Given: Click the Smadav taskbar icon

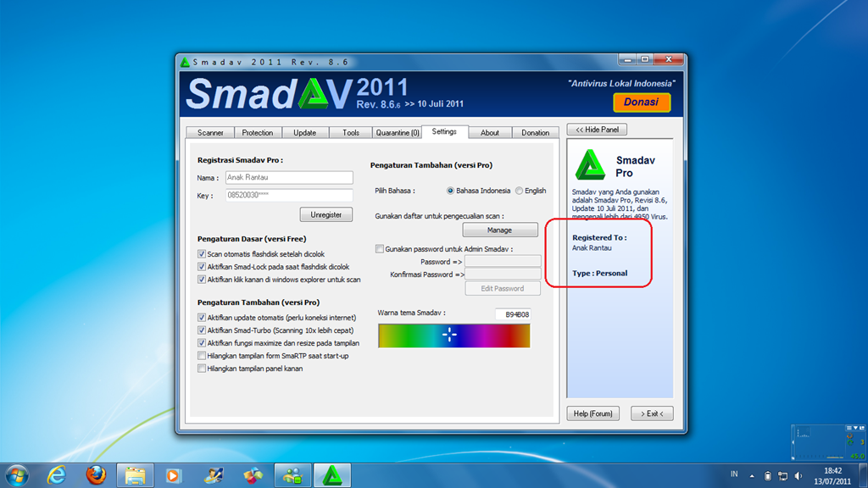Looking at the screenshot, I should tap(332, 475).
